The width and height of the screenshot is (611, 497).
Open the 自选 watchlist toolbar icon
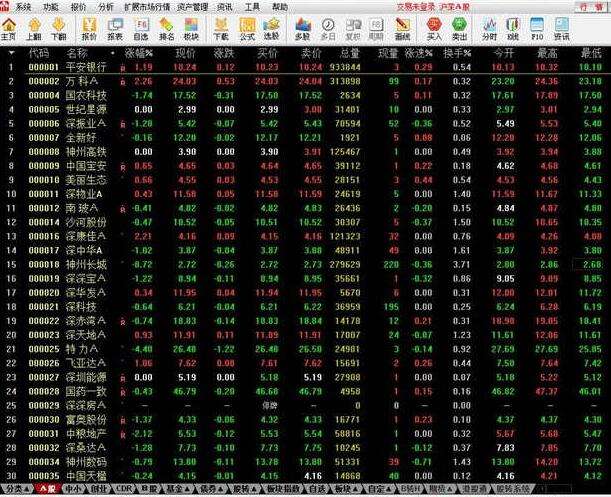pos(141,29)
